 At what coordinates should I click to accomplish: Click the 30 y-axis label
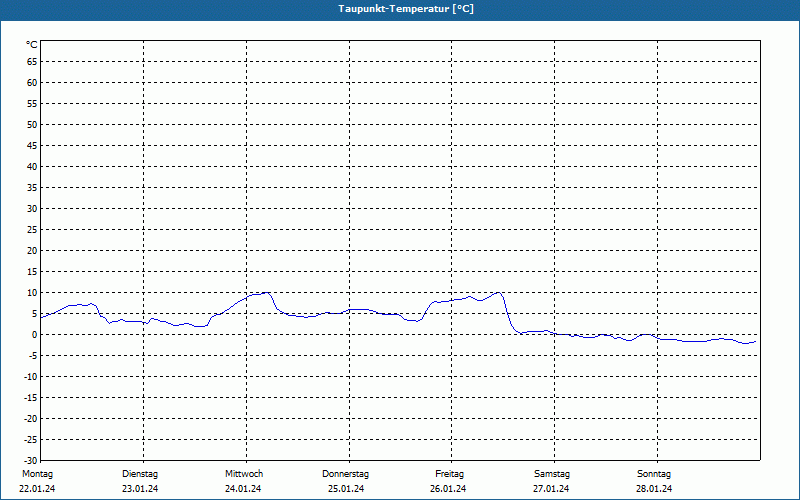32,209
